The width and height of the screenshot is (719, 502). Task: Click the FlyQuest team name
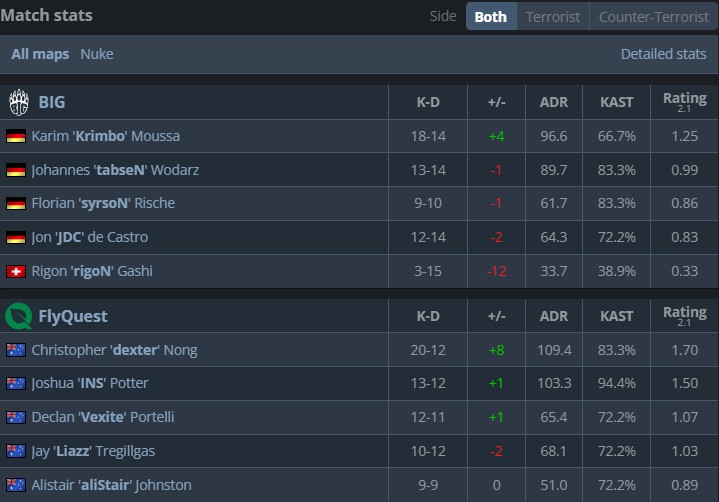[x=73, y=316]
